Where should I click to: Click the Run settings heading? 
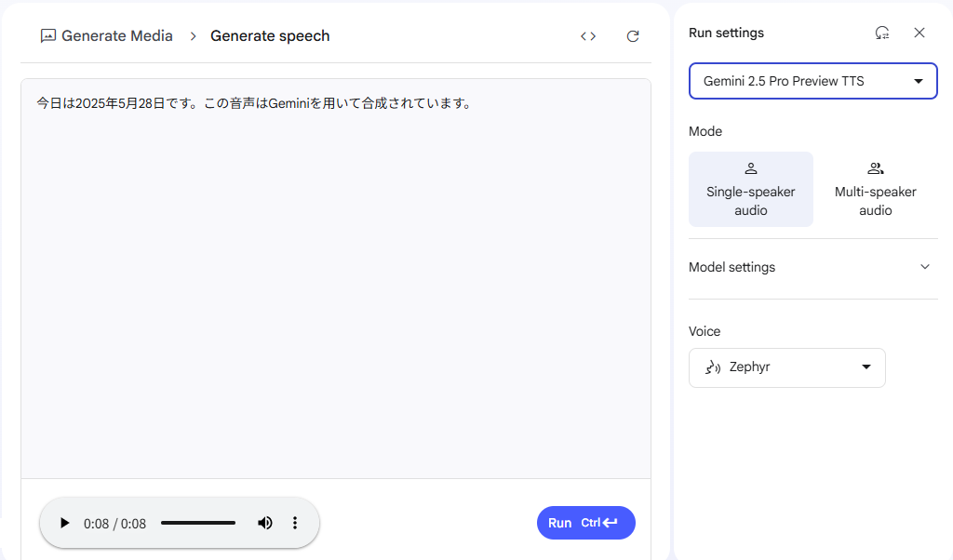coord(726,33)
